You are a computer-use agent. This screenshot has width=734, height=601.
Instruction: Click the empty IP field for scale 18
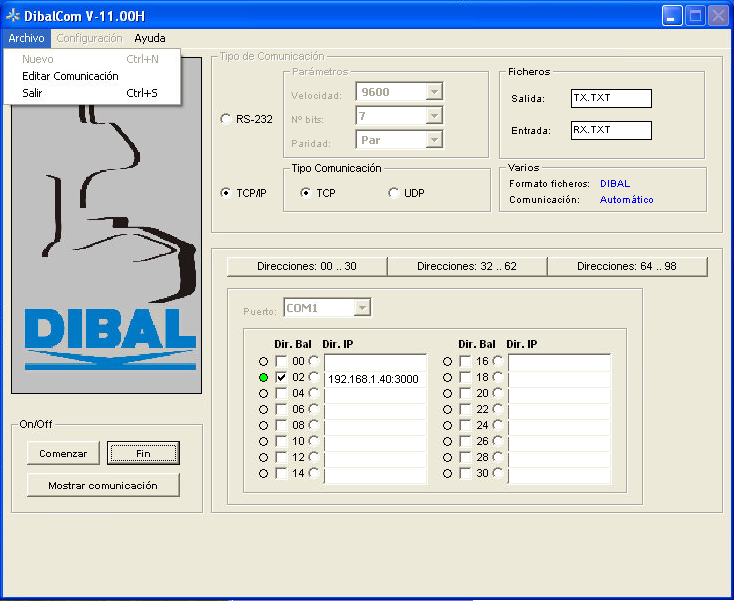coord(559,379)
